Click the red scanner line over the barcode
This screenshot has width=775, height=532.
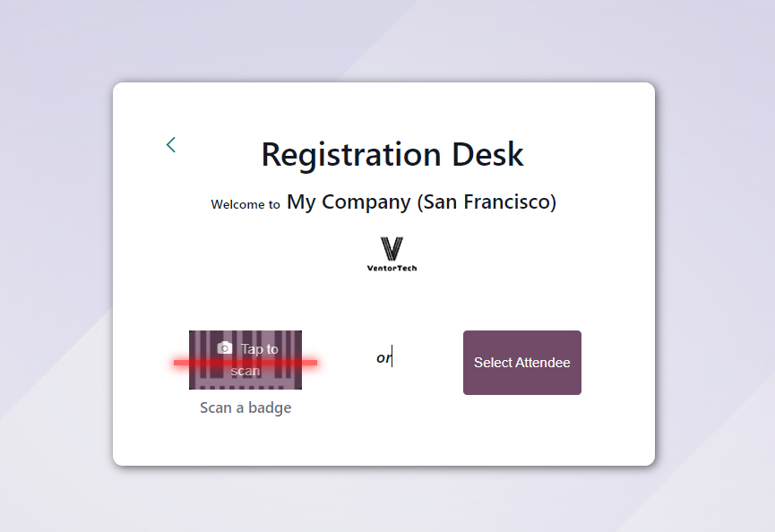click(x=245, y=363)
